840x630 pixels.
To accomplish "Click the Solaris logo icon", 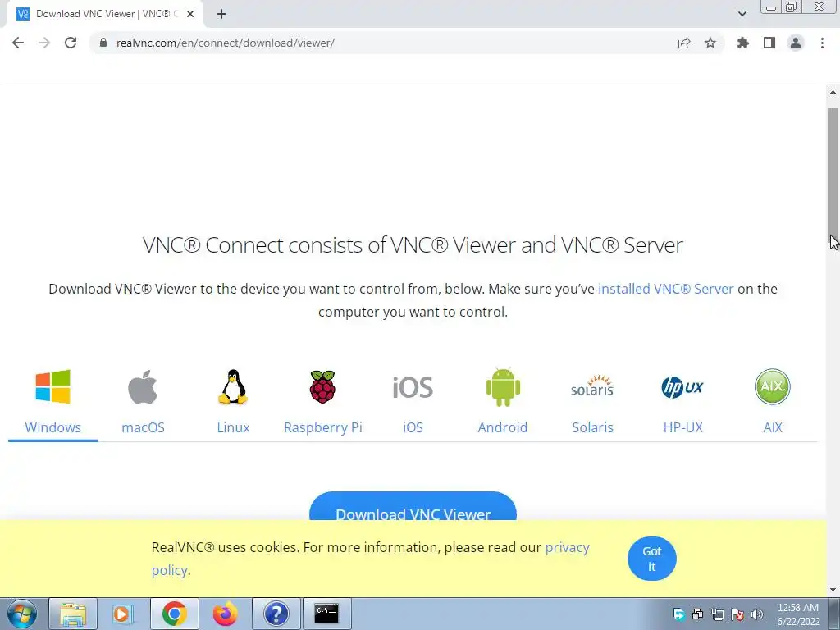I will (x=592, y=386).
